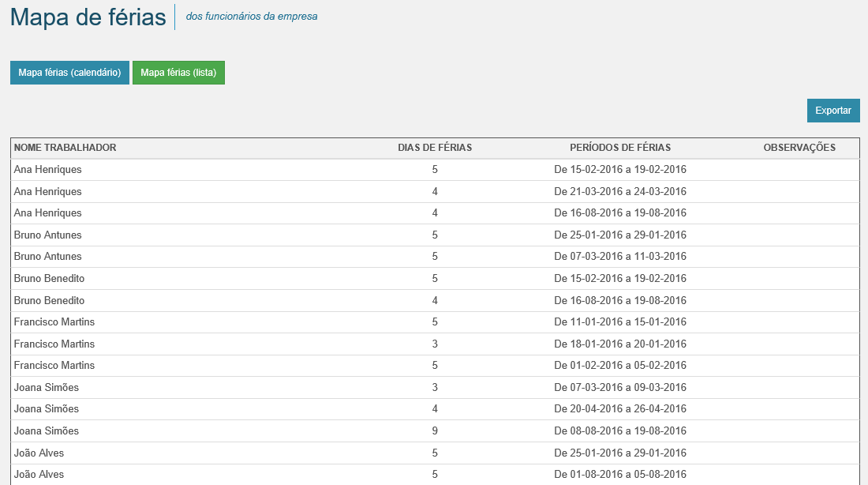Viewport: 868px width, 485px height.
Task: Switch to Mapa férias (lista) tab
Action: 178,73
